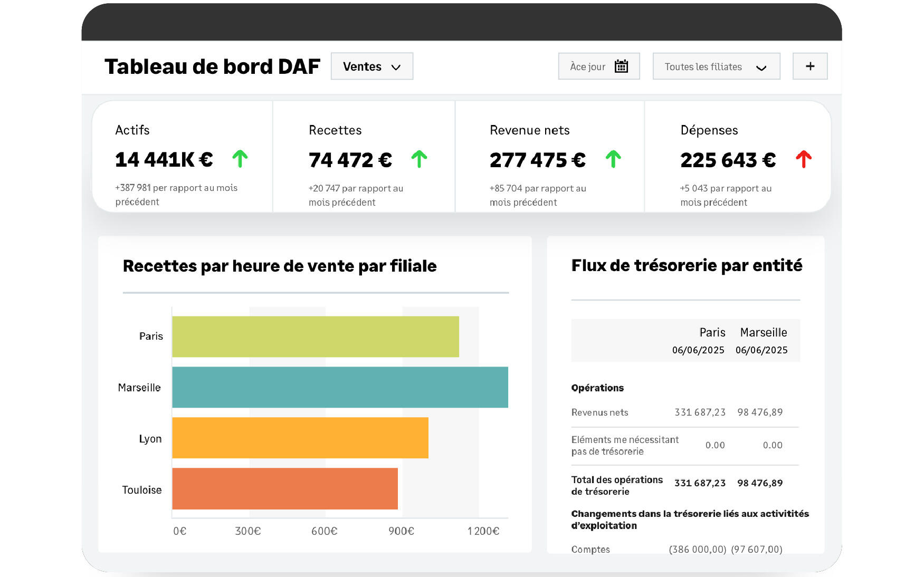Viewport: 924px width, 577px height.
Task: Click the green arrow beside Recettes value
Action: point(420,159)
